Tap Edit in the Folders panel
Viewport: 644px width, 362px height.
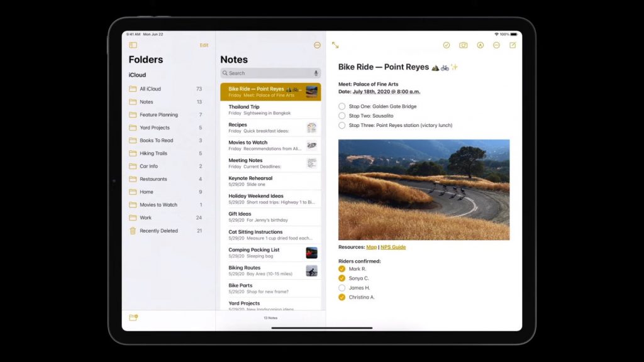click(x=204, y=45)
